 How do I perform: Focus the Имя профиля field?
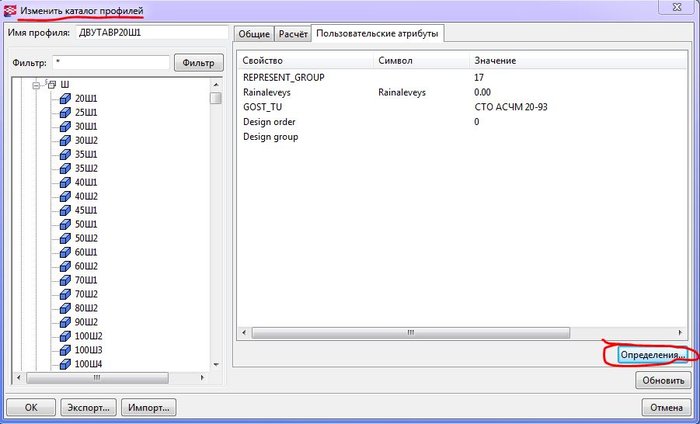click(152, 33)
